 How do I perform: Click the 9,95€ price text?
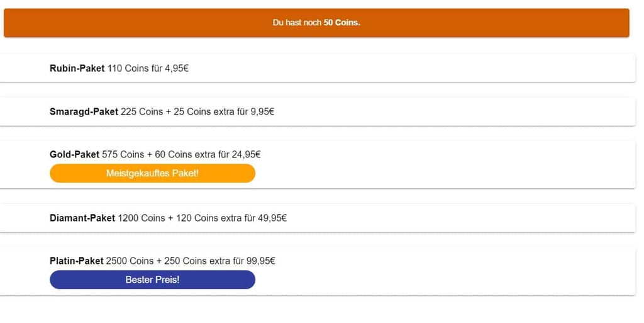point(262,111)
